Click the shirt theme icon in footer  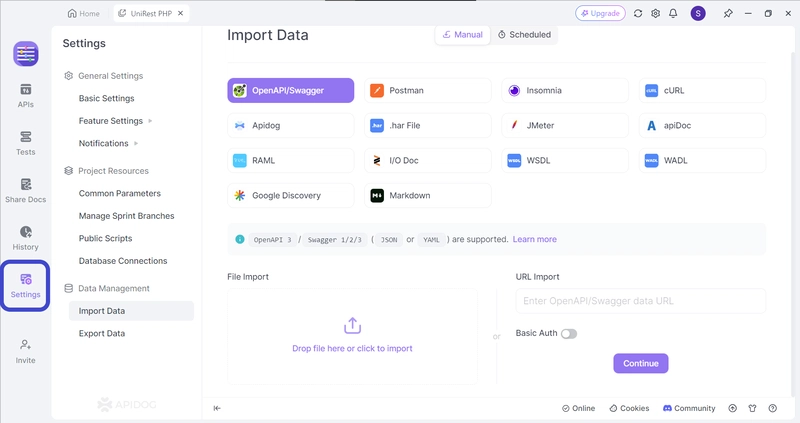click(x=753, y=408)
